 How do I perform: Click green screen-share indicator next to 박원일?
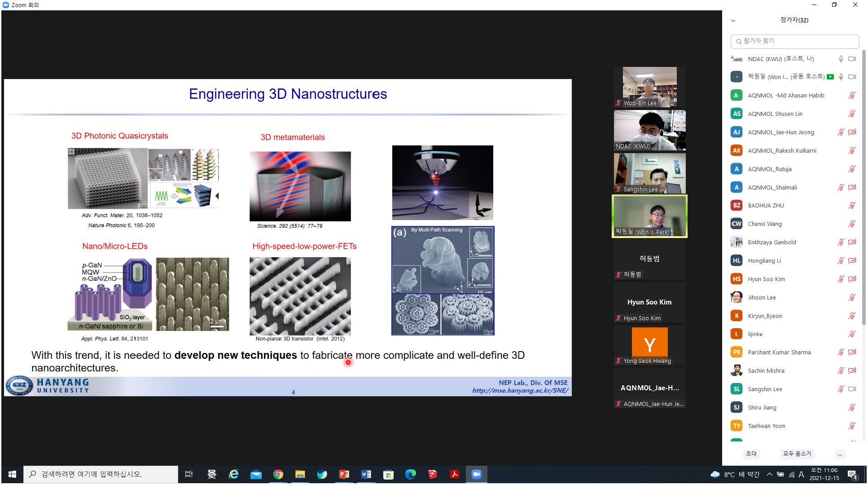pos(830,77)
